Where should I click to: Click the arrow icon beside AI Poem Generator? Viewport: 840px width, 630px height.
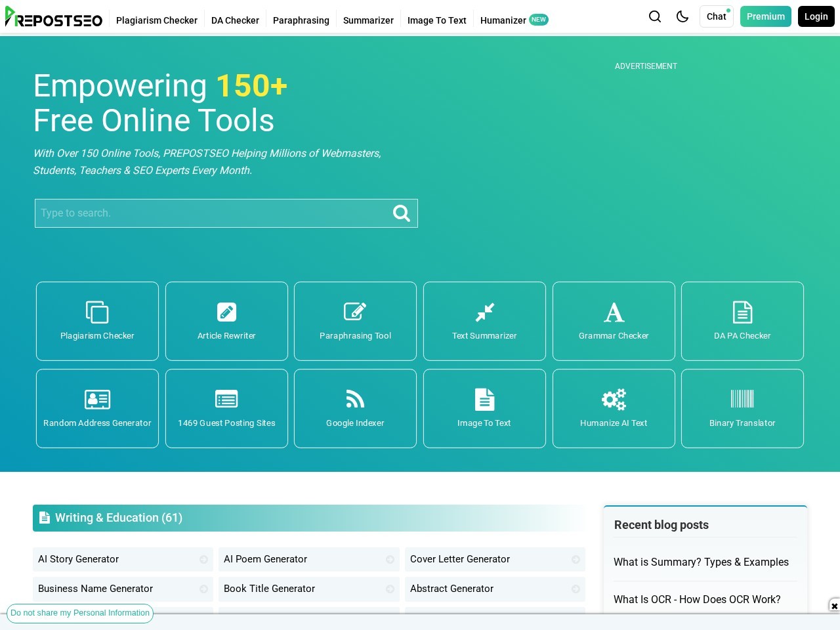tap(390, 560)
